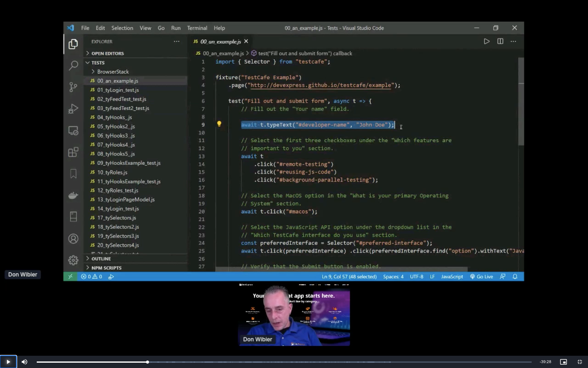This screenshot has height=368, width=588.
Task: Open the Search view in activity bar
Action: pos(73,65)
